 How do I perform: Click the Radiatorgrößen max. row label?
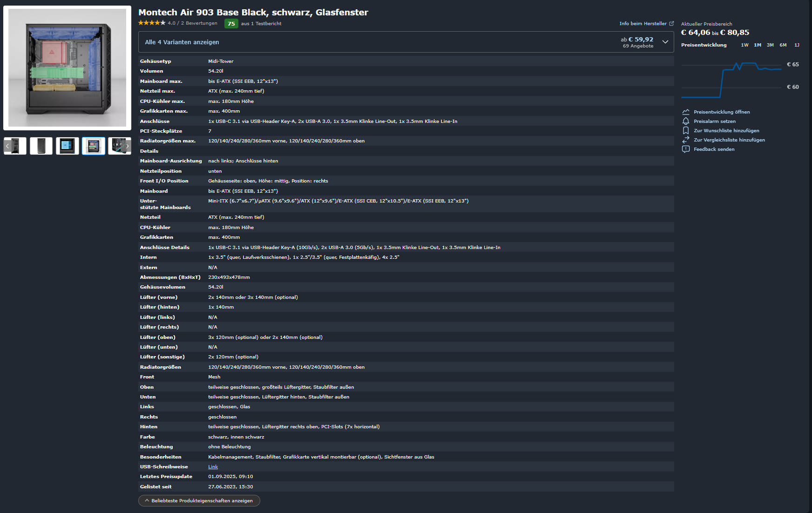(x=168, y=141)
